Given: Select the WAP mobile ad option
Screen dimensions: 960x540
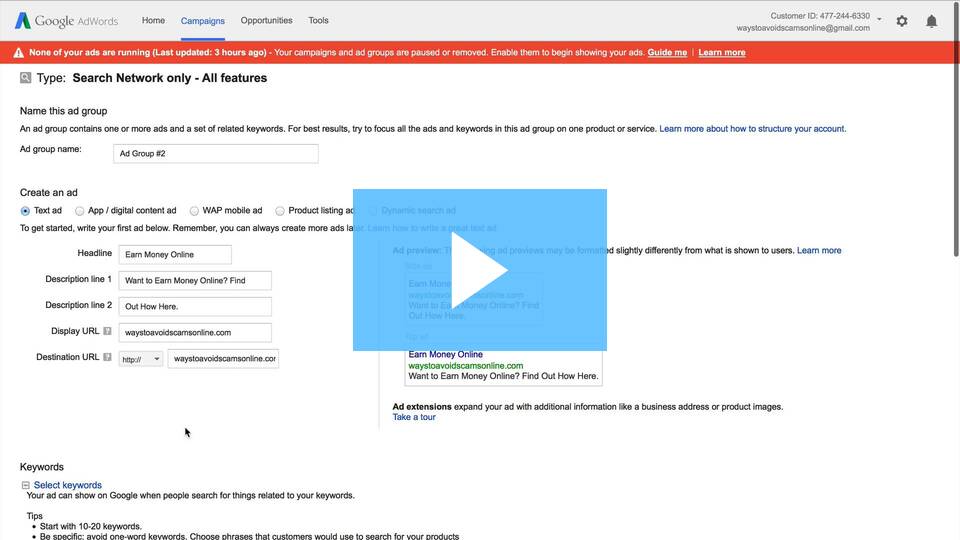Looking at the screenshot, I should (x=194, y=211).
